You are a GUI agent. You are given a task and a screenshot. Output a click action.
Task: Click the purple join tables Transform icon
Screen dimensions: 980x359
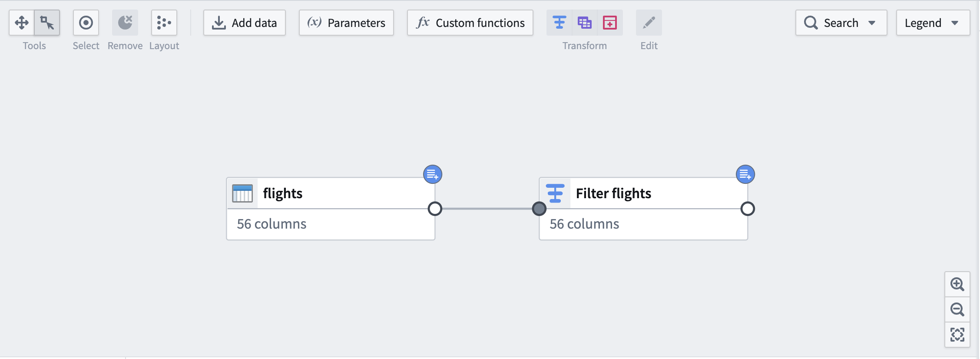(585, 23)
